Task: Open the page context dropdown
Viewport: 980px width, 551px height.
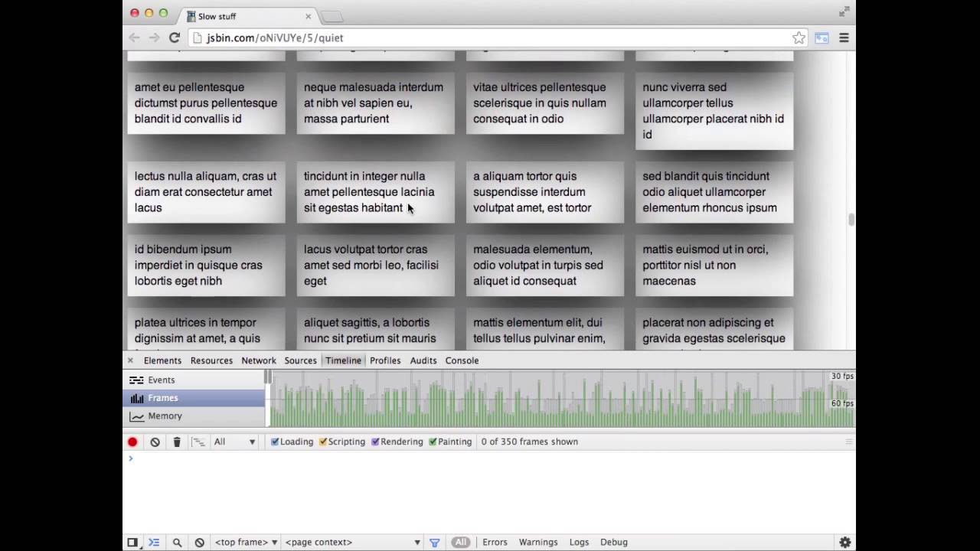Action: pyautogui.click(x=353, y=542)
